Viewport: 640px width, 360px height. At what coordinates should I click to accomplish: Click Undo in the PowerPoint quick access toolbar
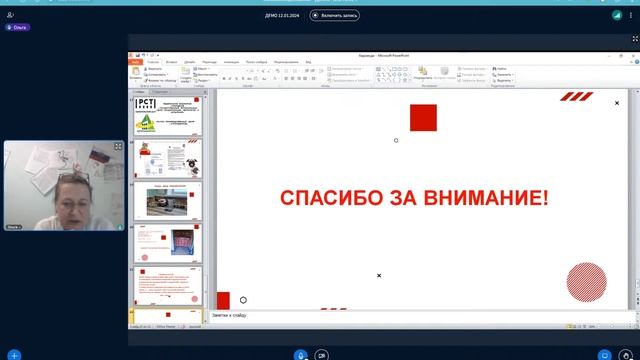click(x=144, y=56)
